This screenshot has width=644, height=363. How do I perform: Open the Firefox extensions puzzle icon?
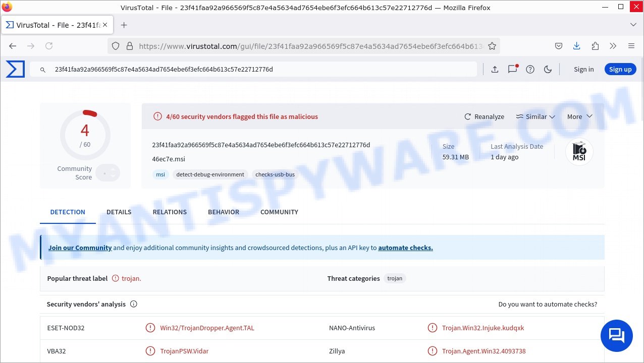[x=595, y=46]
